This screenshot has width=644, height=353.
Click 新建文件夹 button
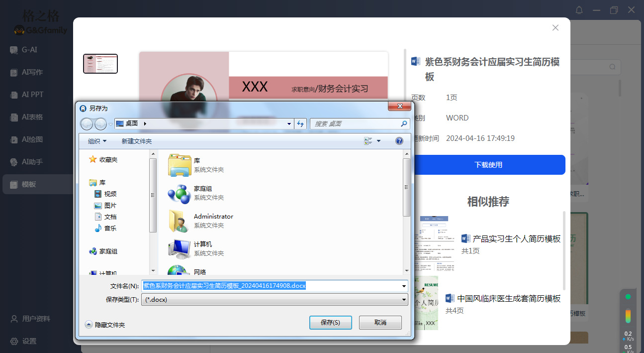[x=137, y=141]
